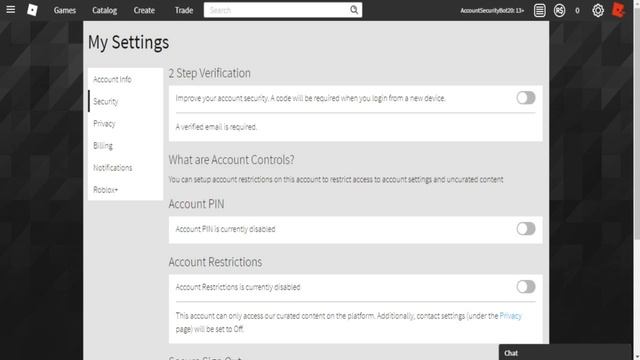
Task: Open the hamburger navigation menu
Action: (11, 9)
